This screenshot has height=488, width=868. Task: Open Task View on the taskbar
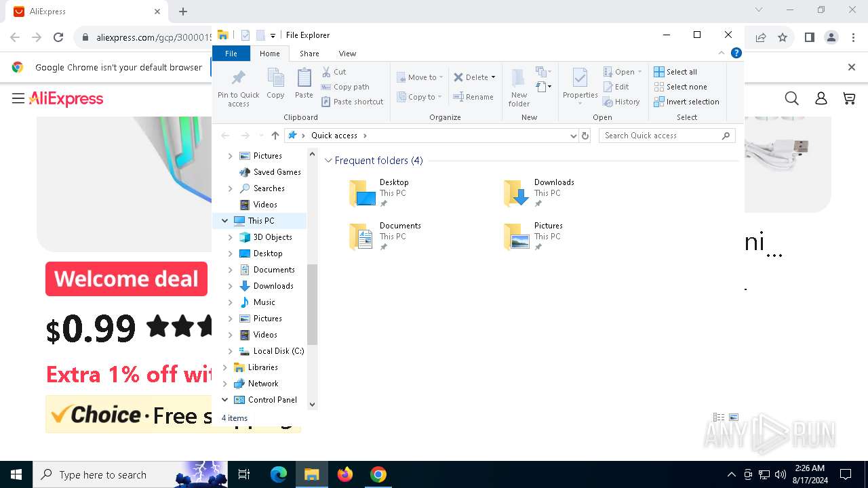(244, 474)
